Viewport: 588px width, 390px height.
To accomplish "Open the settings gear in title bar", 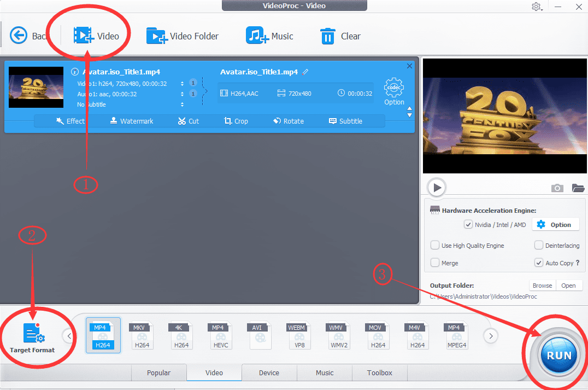I will pyautogui.click(x=537, y=7).
